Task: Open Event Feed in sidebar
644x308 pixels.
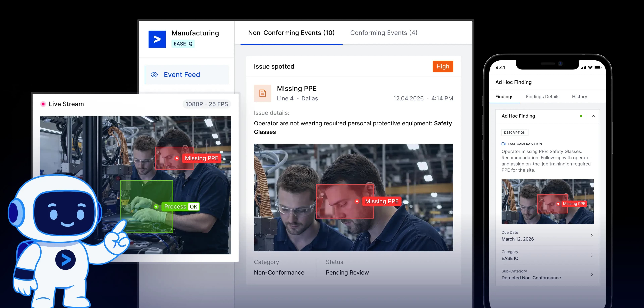Action: pyautogui.click(x=182, y=75)
